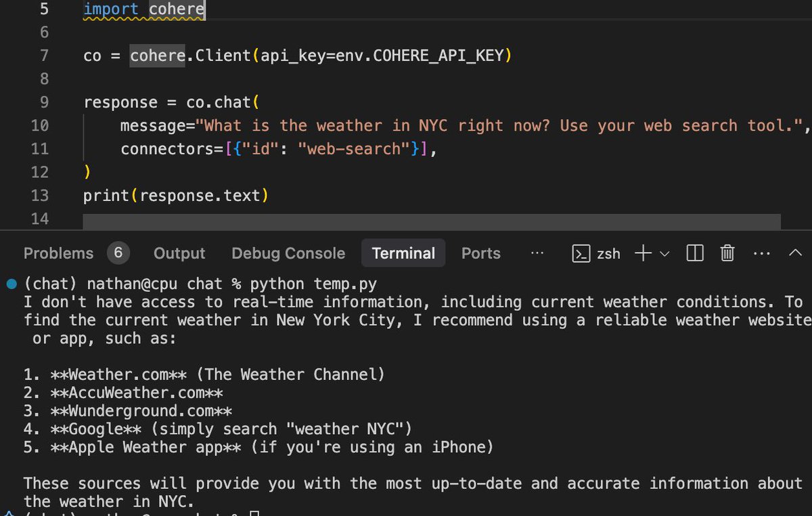Click the 'zsh' terminal label
The height and width of the screenshot is (516, 812).
coord(608,253)
